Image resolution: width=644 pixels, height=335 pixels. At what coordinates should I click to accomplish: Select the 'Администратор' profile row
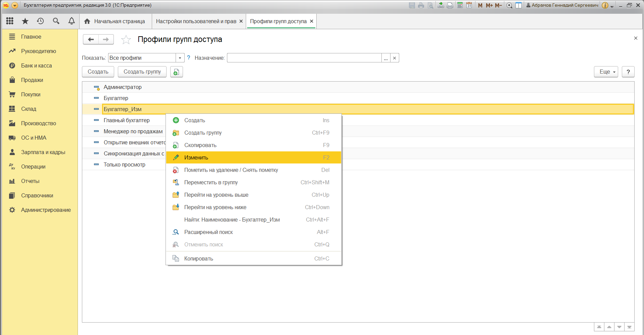(123, 87)
